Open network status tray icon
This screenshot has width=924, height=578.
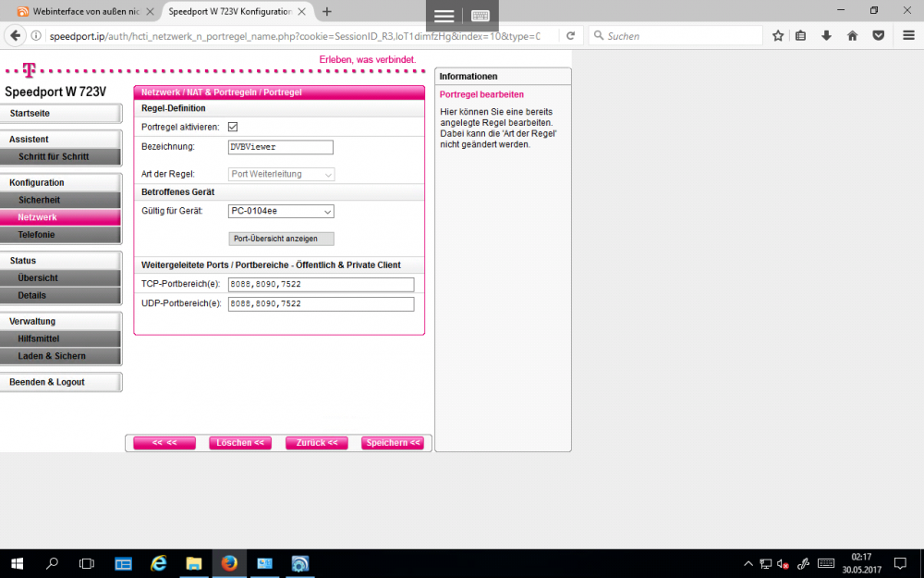click(765, 564)
